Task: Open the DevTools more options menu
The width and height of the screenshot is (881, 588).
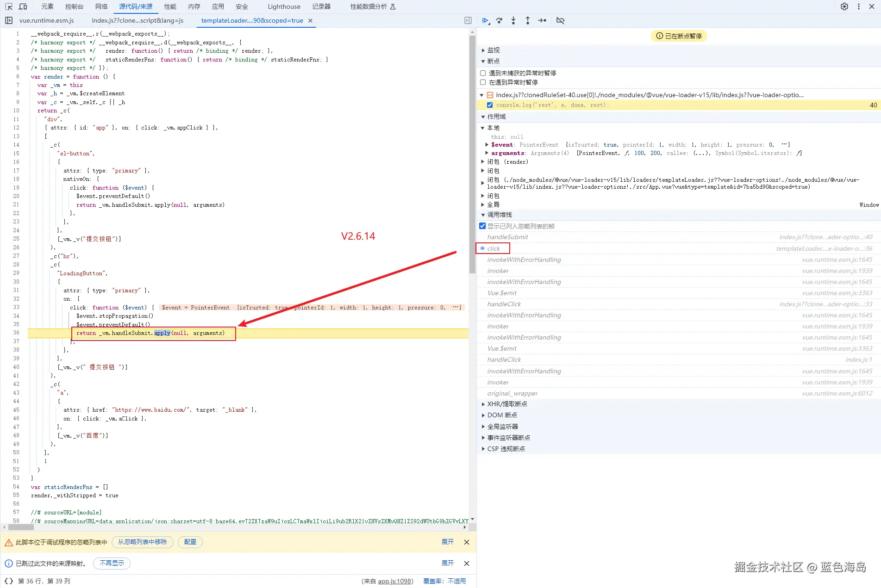Action: [x=859, y=6]
